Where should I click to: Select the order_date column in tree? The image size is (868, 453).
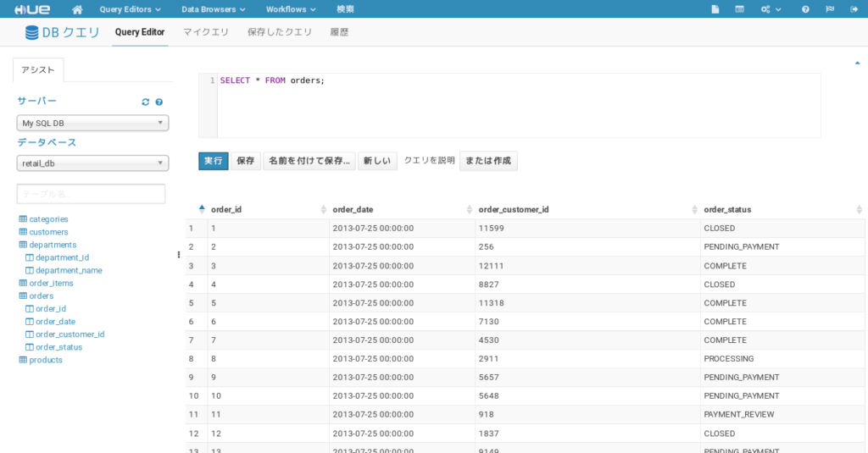click(x=55, y=322)
